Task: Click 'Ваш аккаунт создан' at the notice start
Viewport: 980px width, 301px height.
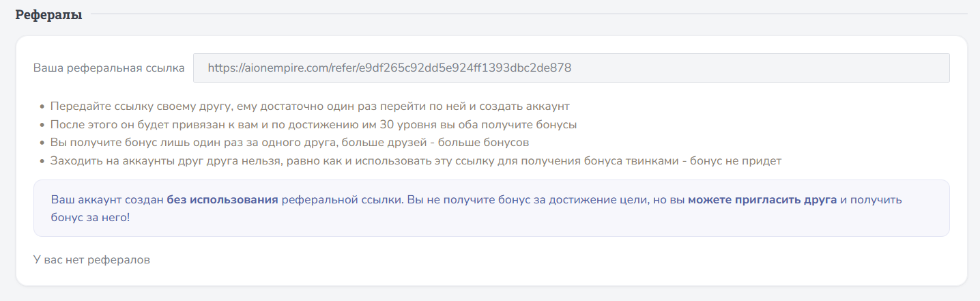Action: [107, 200]
